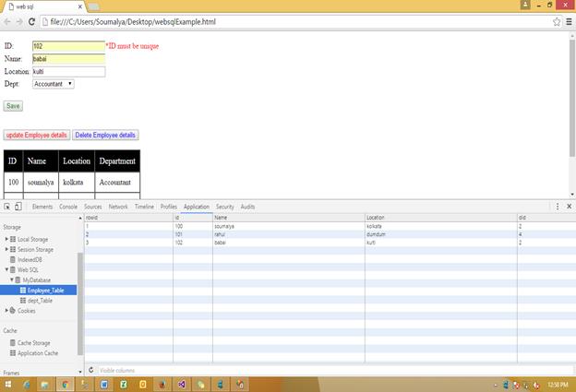The height and width of the screenshot is (392, 576).
Task: Click the Chrome user profile icon
Action: click(525, 5)
